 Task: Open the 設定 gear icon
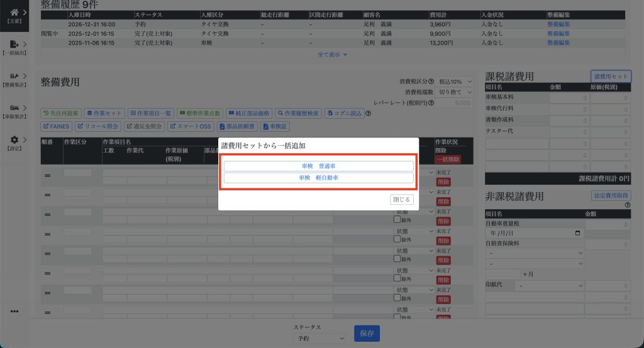[x=14, y=140]
